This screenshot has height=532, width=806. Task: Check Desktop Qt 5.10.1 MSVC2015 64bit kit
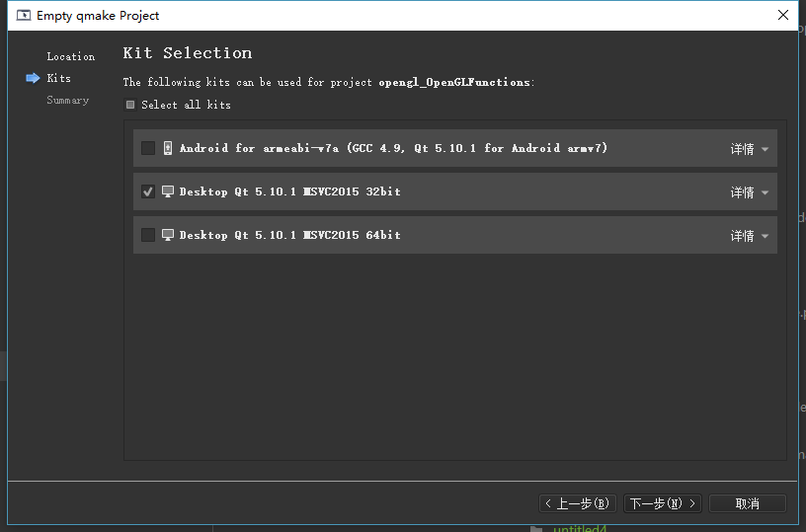click(x=148, y=235)
